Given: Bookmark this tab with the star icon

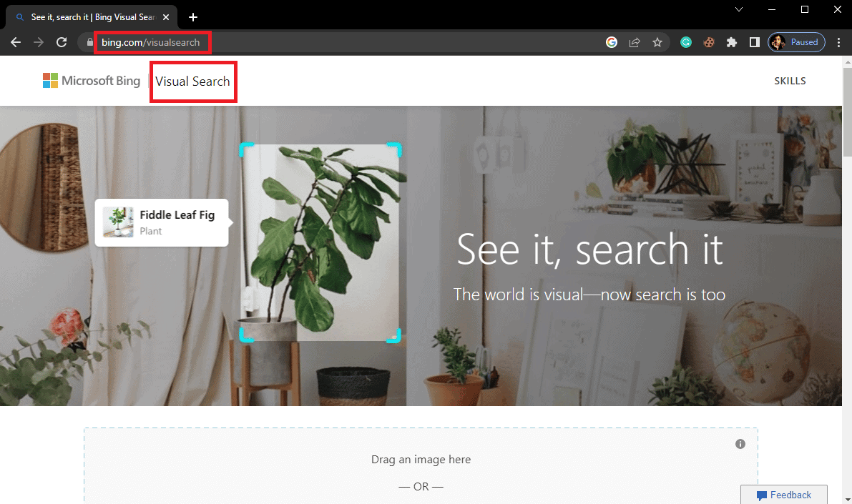Looking at the screenshot, I should point(657,42).
